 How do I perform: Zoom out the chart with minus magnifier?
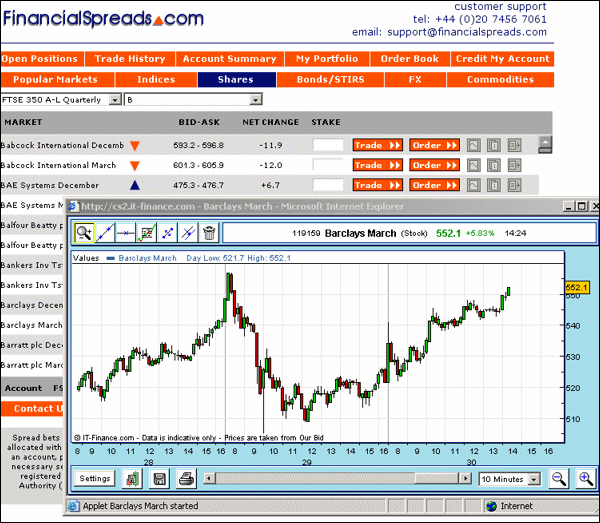click(559, 479)
